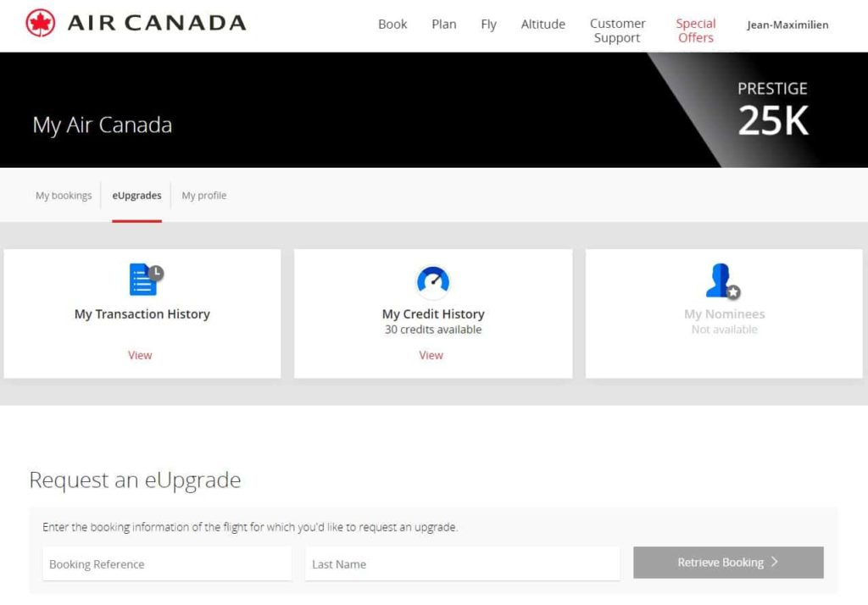
Task: Switch to the My bookings tab
Action: point(63,195)
